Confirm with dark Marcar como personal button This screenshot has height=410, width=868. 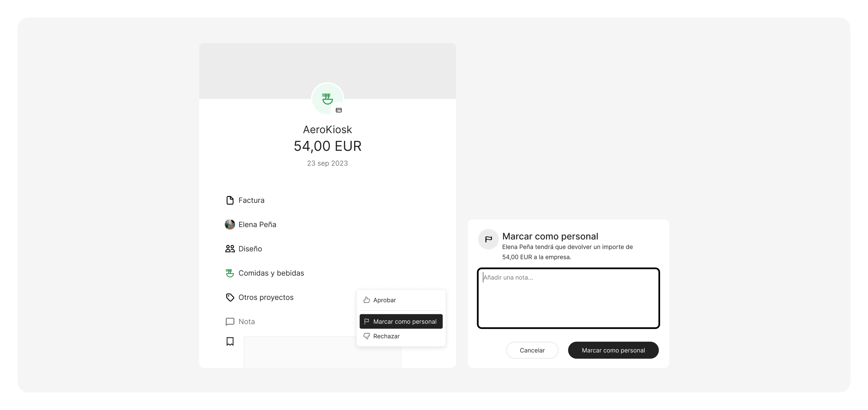point(613,350)
